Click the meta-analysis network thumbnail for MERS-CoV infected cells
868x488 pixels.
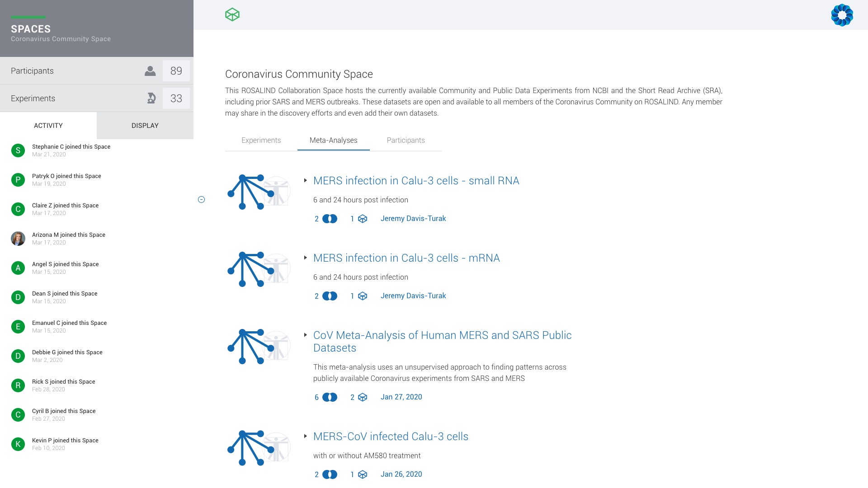(x=258, y=448)
